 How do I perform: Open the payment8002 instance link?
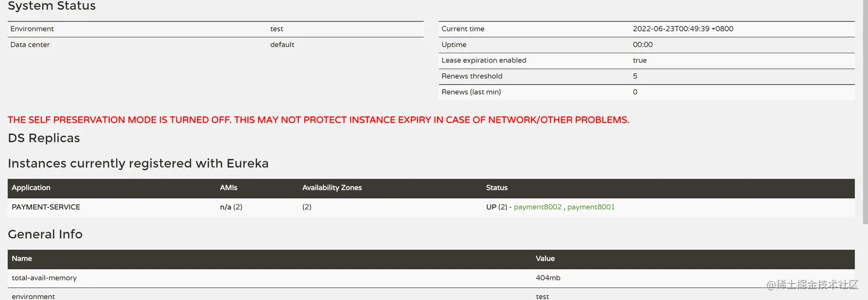click(537, 207)
